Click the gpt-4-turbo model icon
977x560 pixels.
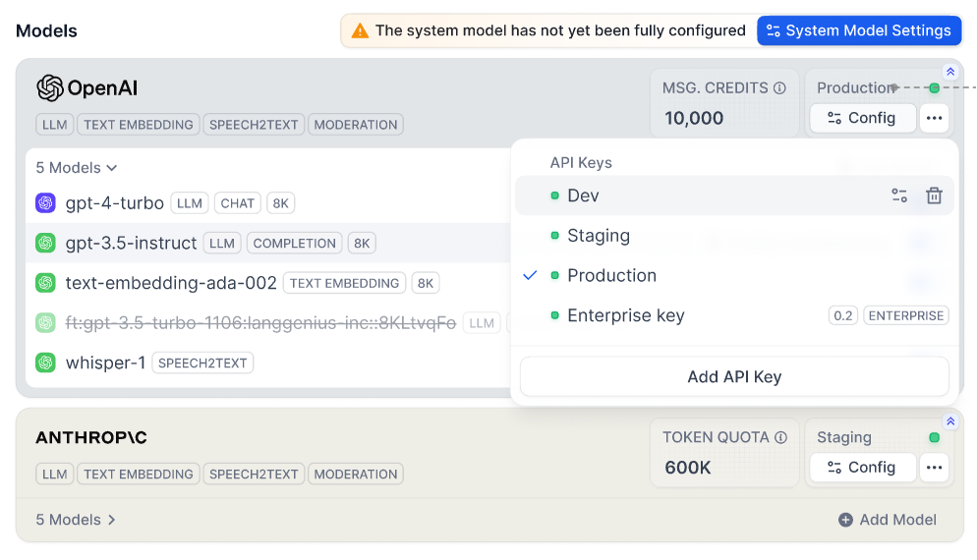(x=45, y=203)
